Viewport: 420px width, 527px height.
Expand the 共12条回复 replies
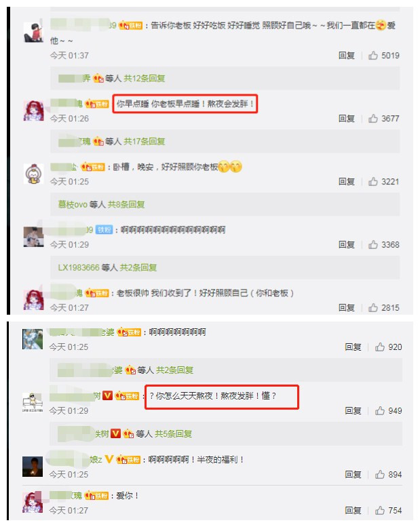coord(145,78)
